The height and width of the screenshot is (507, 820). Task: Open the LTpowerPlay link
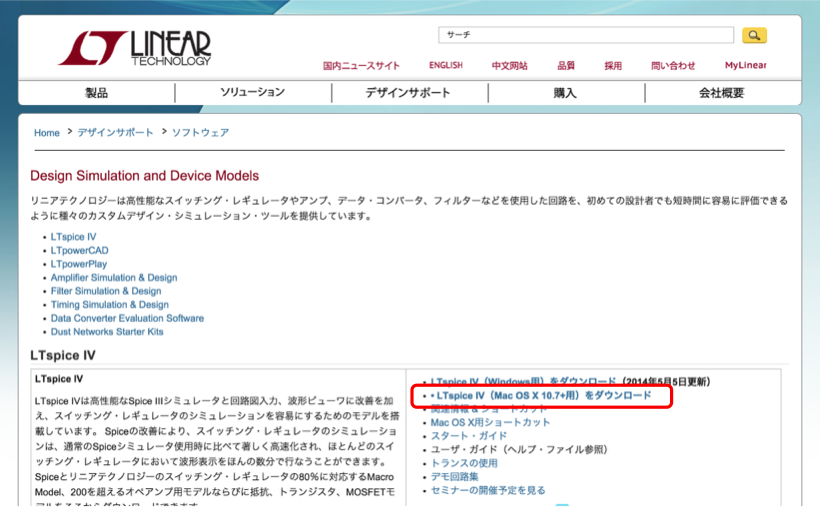(78, 264)
